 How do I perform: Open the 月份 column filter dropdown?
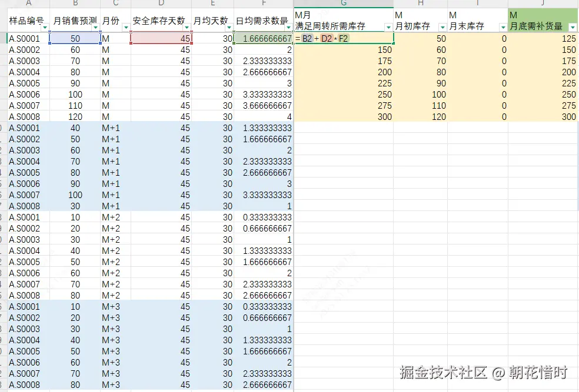point(126,28)
